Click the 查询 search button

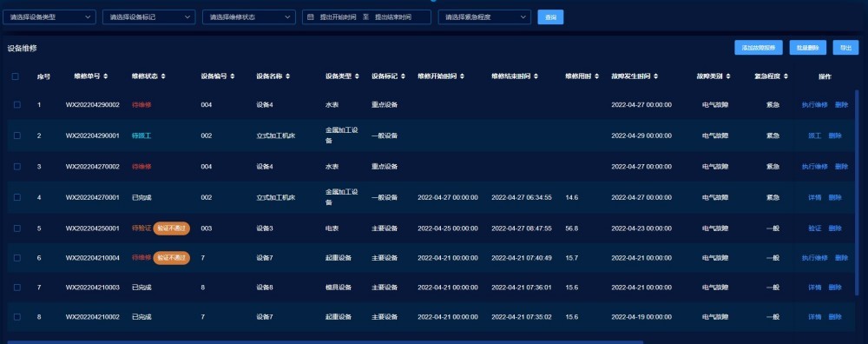click(550, 17)
